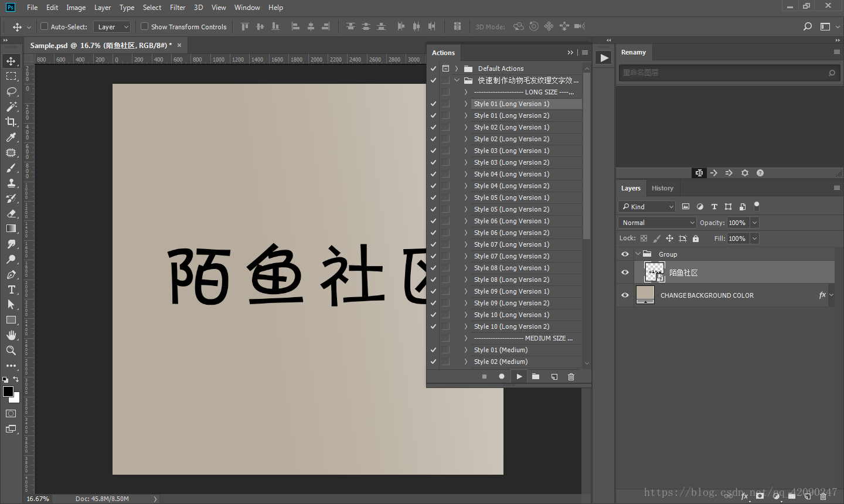Filter layers by adjustment layer icon
844x504 pixels.
click(x=700, y=206)
